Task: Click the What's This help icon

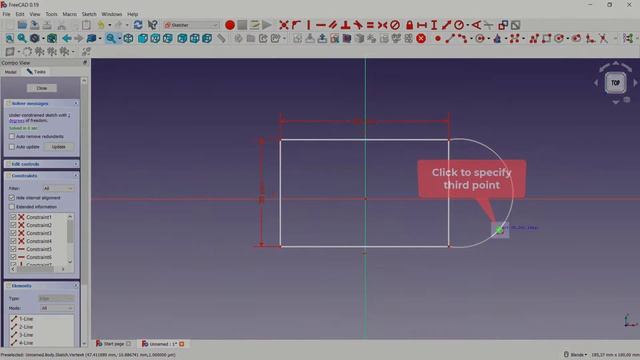Action: click(152, 25)
